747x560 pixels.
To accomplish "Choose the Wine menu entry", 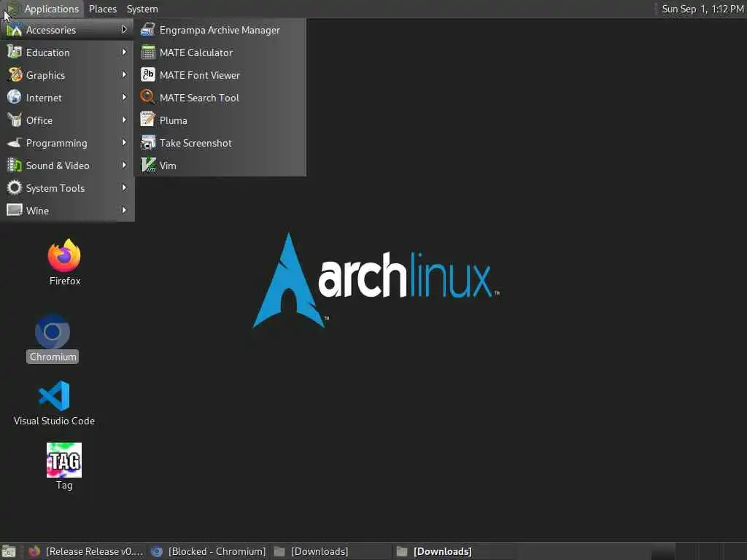I will (67, 210).
